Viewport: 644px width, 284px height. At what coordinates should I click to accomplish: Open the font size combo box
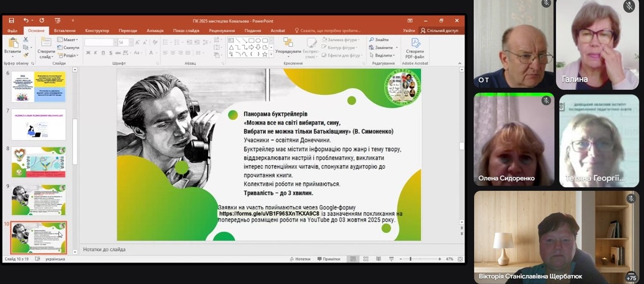(x=124, y=42)
